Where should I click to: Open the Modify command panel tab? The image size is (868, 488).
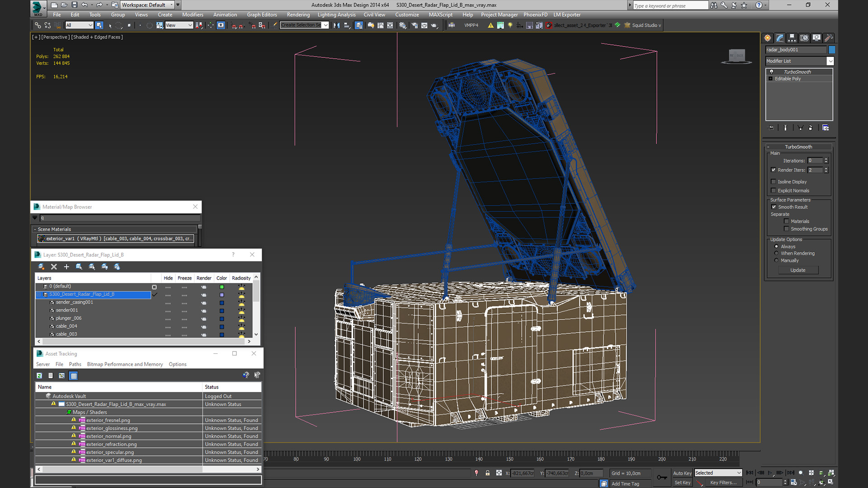point(779,38)
